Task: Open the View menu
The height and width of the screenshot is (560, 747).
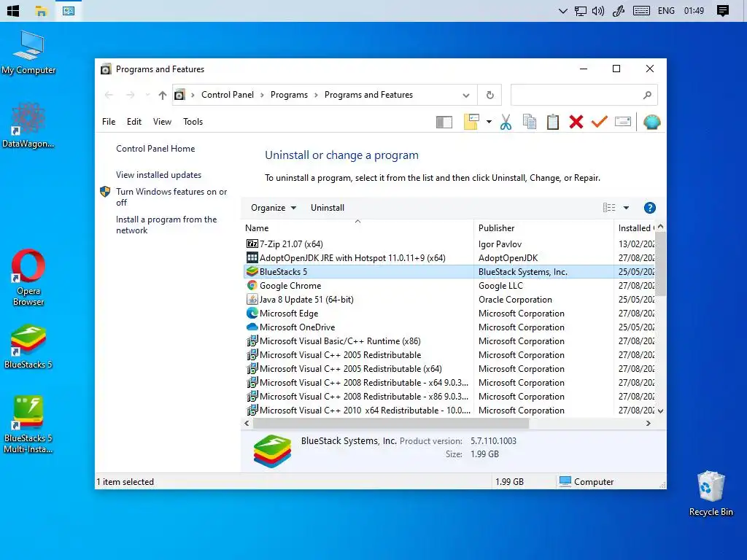Action: pyautogui.click(x=162, y=122)
